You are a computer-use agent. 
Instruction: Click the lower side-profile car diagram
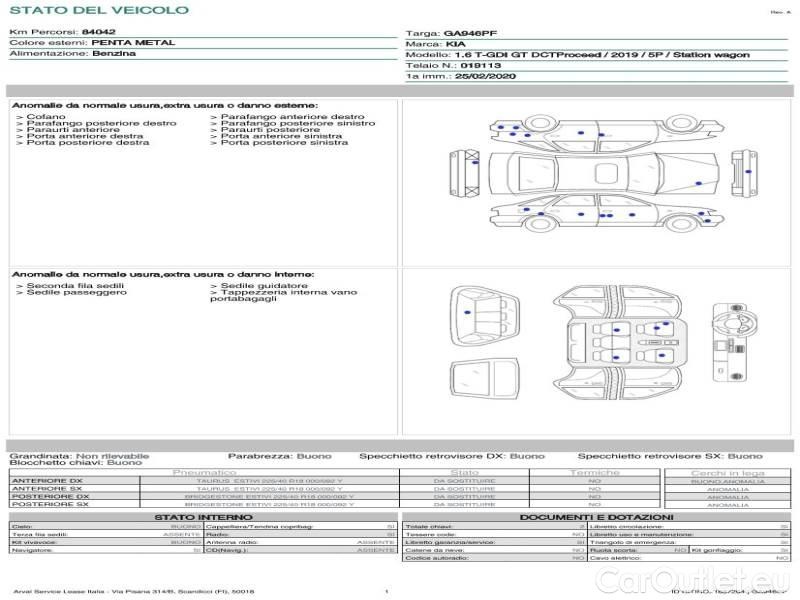click(x=606, y=213)
